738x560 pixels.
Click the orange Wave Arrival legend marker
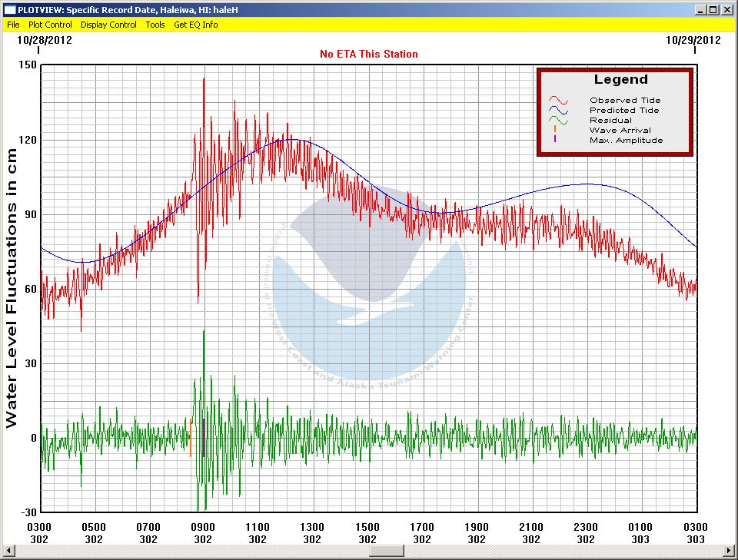[554, 130]
